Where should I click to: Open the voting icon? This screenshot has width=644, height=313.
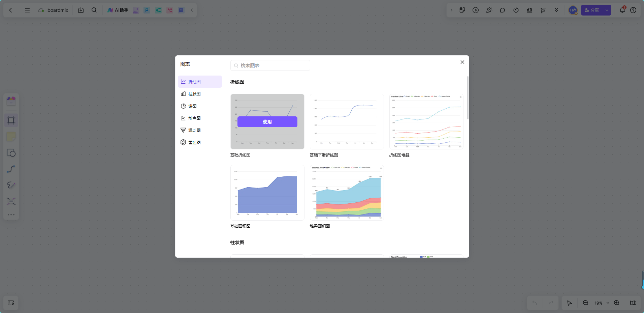click(x=529, y=10)
